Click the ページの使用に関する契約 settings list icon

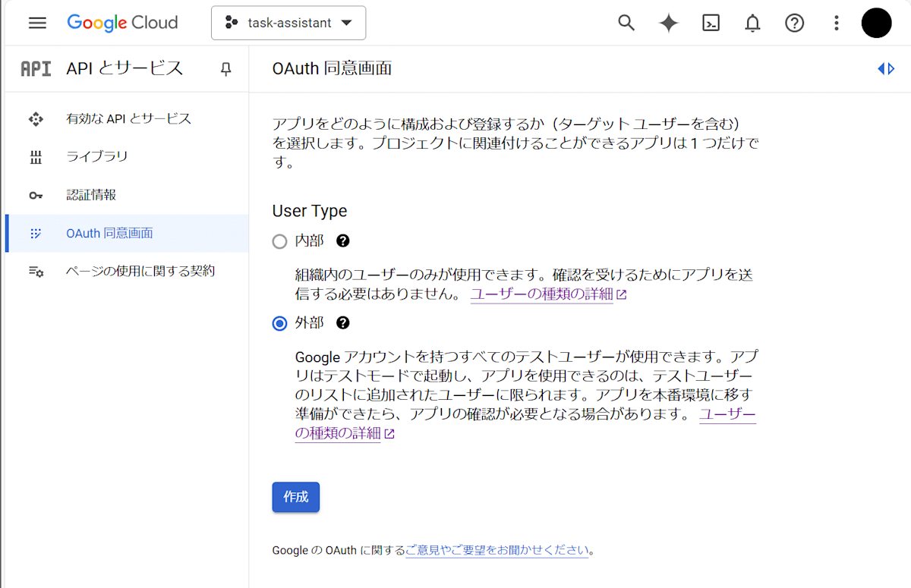click(x=36, y=272)
